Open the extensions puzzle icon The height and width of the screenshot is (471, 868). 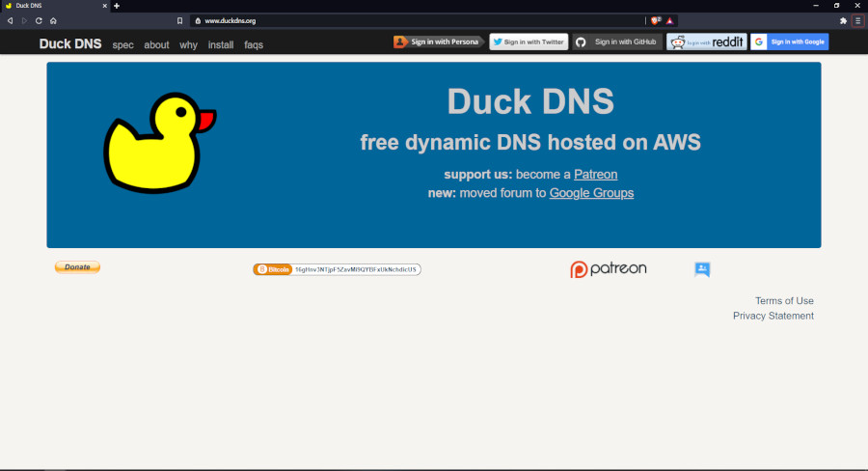coord(843,21)
